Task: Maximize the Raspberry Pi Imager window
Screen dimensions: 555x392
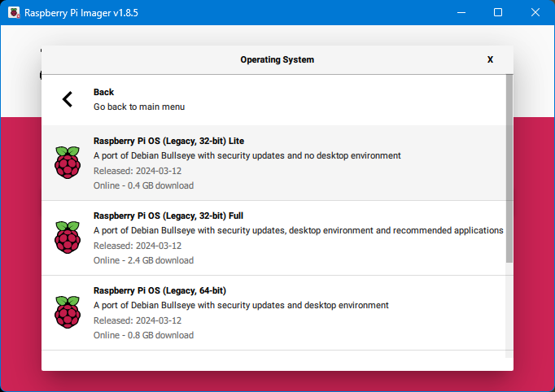Action: pos(498,13)
